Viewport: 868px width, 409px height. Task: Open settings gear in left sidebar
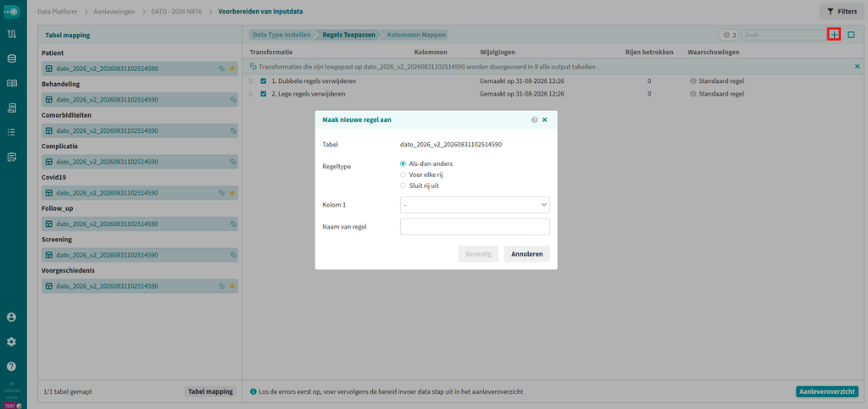11,342
